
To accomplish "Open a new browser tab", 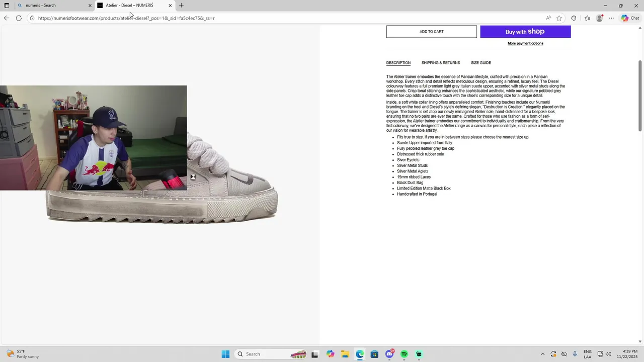I will [181, 6].
